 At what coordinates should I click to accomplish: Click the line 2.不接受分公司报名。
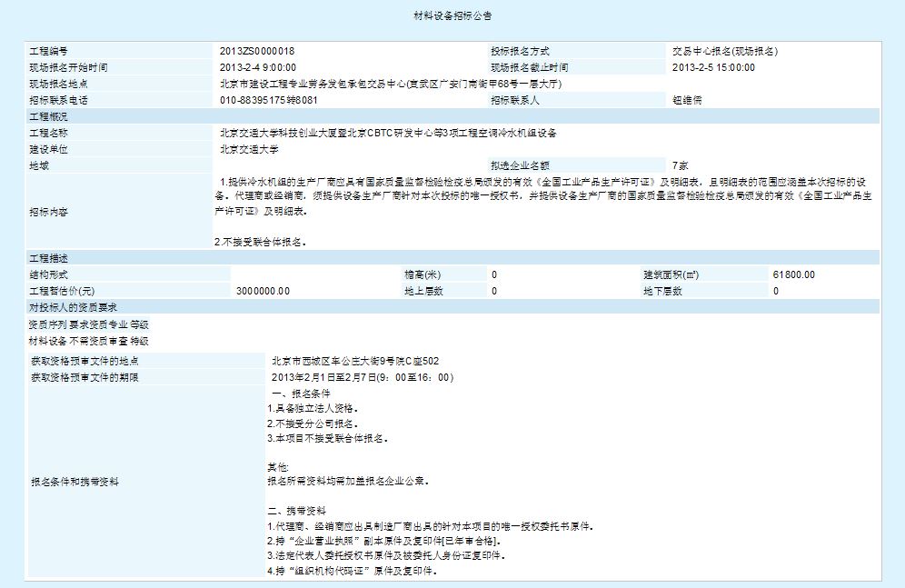pyautogui.click(x=313, y=423)
